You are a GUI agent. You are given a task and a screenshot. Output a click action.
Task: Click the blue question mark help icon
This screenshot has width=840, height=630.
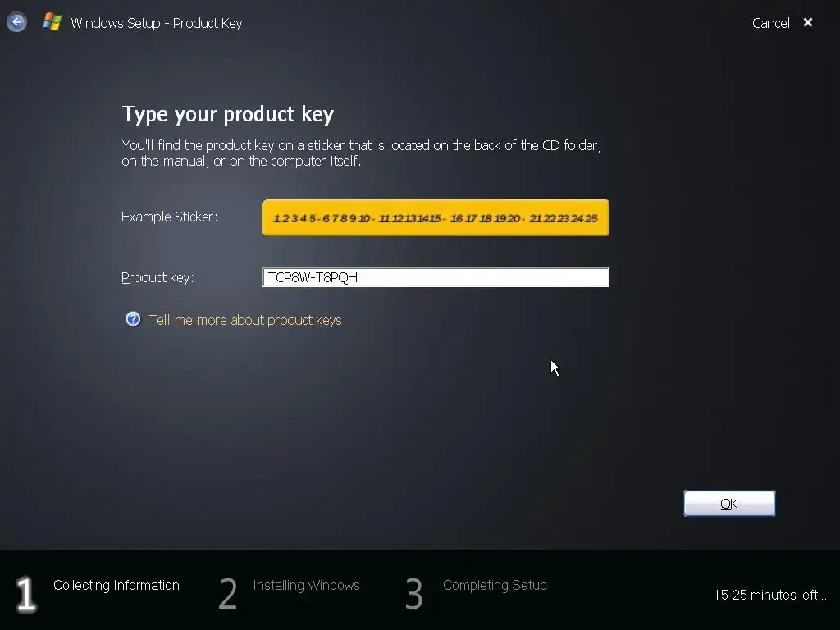133,319
